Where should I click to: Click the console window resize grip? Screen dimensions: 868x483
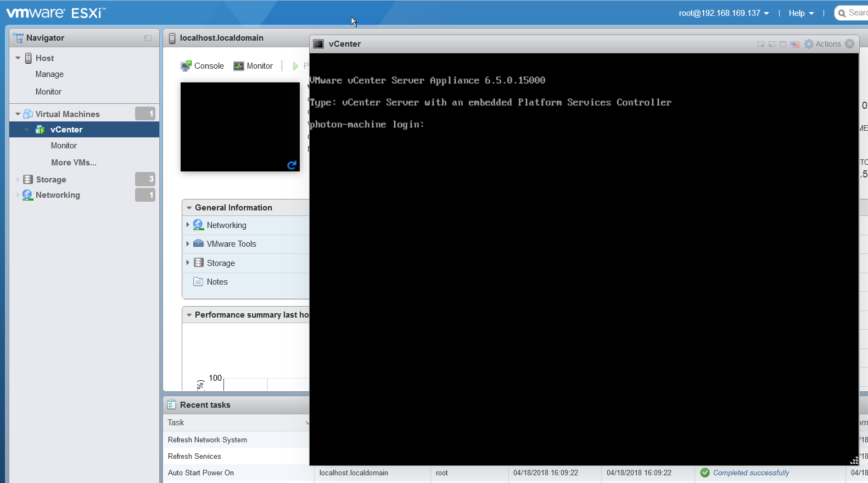(854, 461)
